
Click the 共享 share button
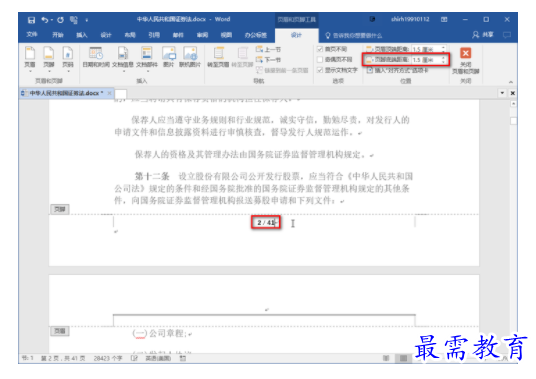tap(483, 35)
